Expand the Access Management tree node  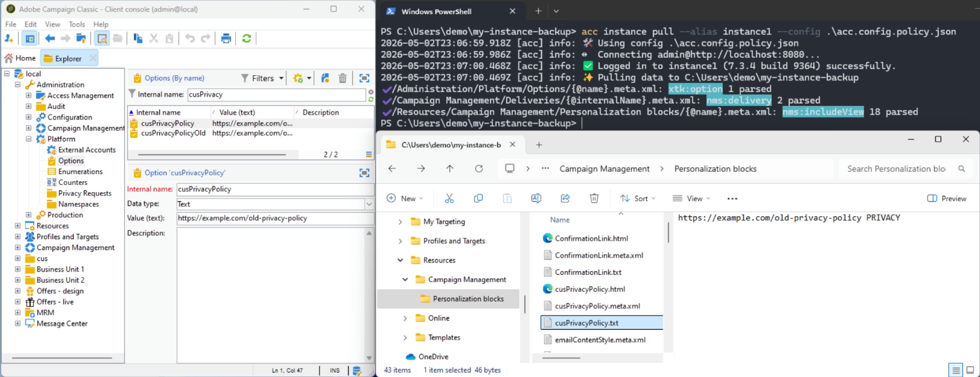pyautogui.click(x=29, y=96)
